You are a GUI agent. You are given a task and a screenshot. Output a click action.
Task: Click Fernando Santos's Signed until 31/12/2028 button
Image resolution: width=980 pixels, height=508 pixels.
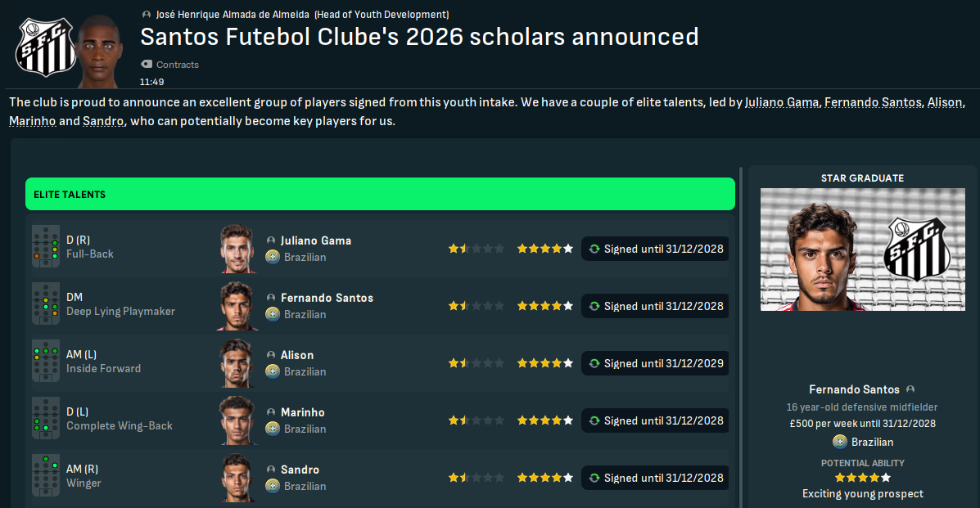pyautogui.click(x=655, y=306)
